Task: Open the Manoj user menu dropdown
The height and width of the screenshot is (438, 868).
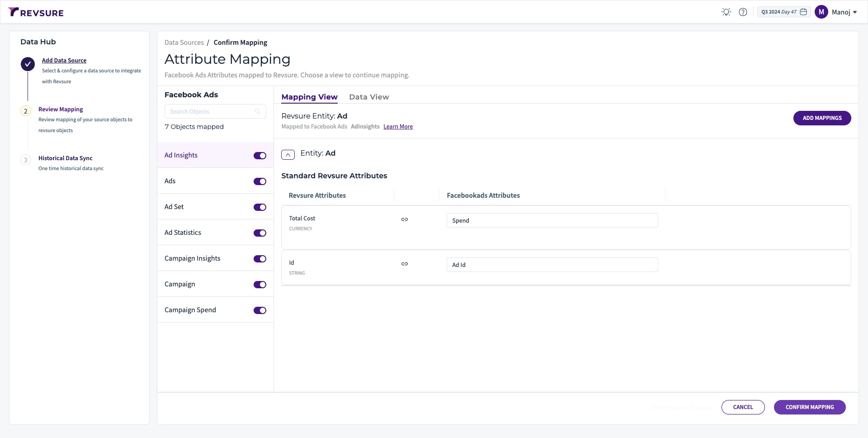Action: (x=844, y=12)
